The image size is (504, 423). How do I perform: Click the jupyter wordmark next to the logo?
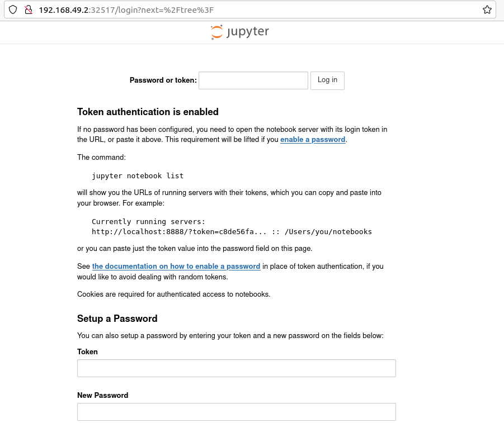(x=247, y=32)
